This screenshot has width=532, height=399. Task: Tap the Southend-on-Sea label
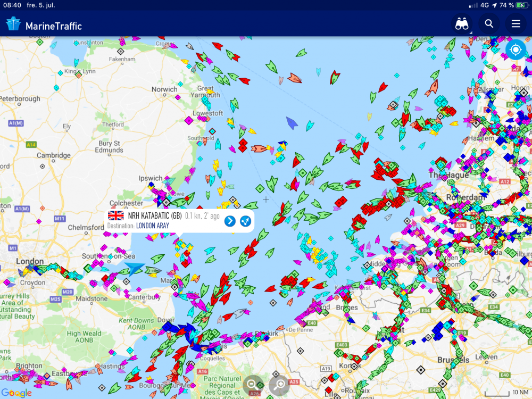[109, 256]
